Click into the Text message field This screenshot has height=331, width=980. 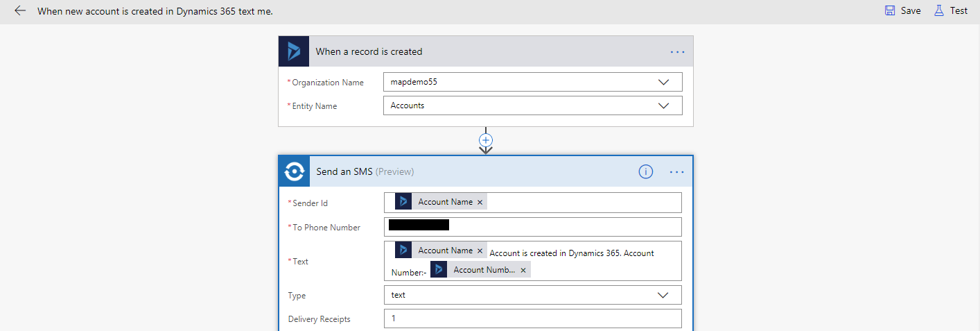[533, 261]
